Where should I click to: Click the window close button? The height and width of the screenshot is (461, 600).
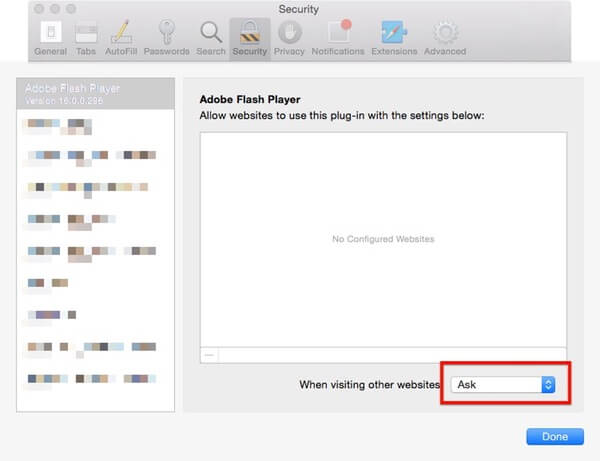[39, 8]
